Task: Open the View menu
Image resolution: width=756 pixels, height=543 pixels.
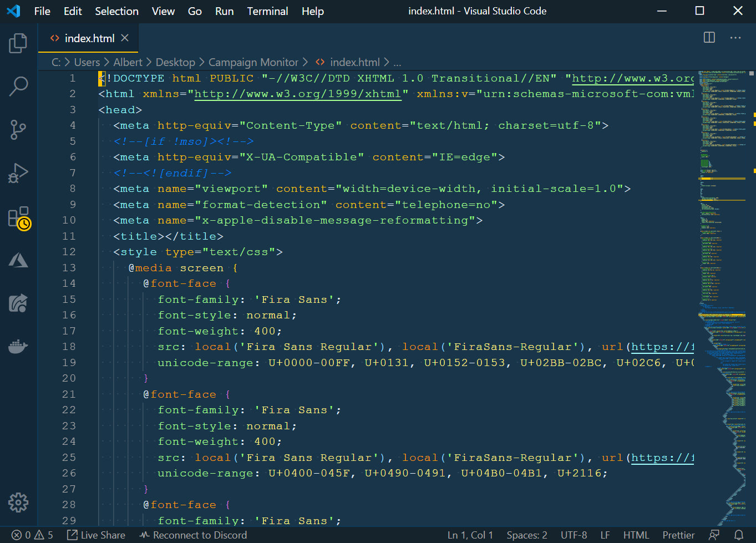Action: click(x=163, y=11)
